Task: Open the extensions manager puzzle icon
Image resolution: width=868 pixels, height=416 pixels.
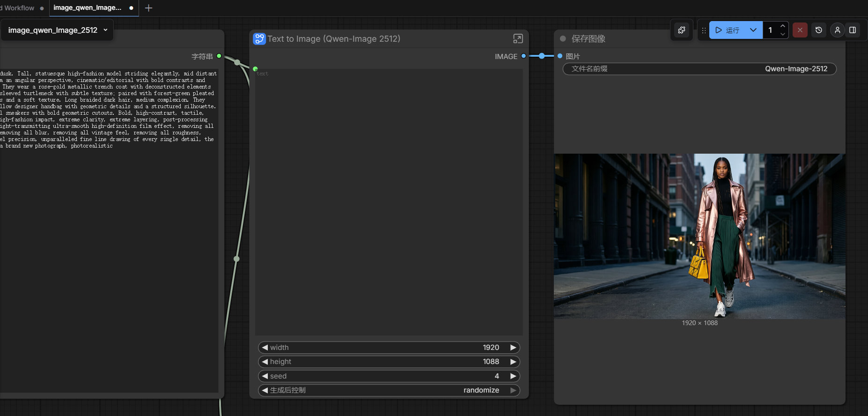Action: point(682,30)
